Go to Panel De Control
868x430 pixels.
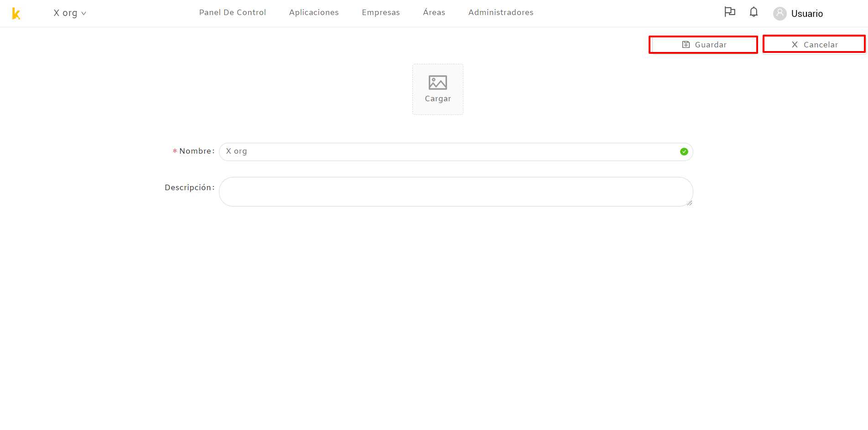pos(233,13)
